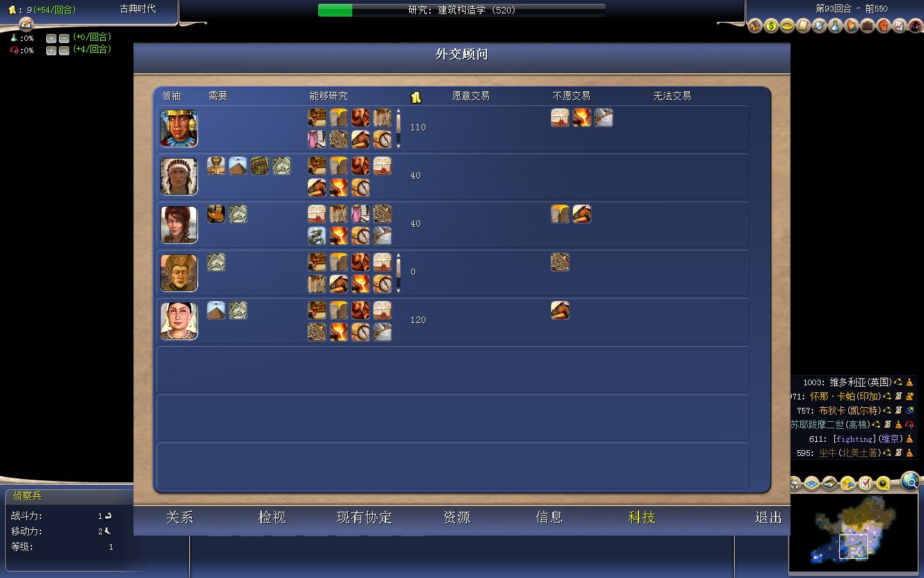The image size is (924, 578).
Task: Select the Queen Victoria portrait in fifth row
Action: [179, 321]
